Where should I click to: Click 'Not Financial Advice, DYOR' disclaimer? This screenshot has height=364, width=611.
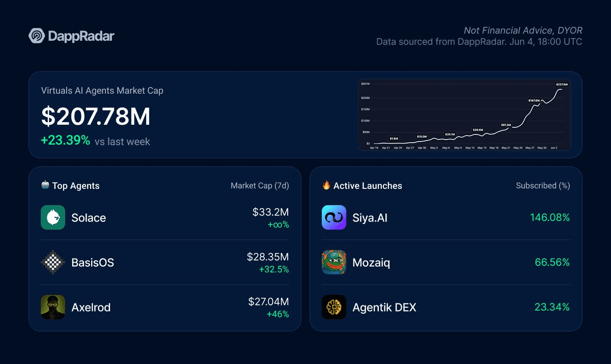pyautogui.click(x=523, y=31)
